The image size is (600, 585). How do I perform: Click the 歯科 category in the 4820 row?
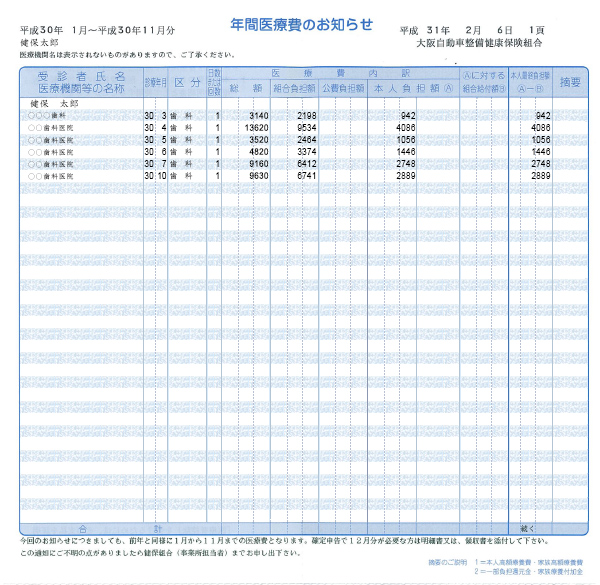point(181,152)
